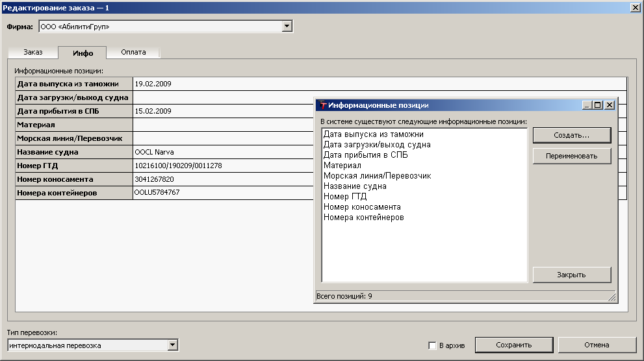This screenshot has height=361, width=644.
Task: Switch to the Заказ tab
Action: pos(33,52)
